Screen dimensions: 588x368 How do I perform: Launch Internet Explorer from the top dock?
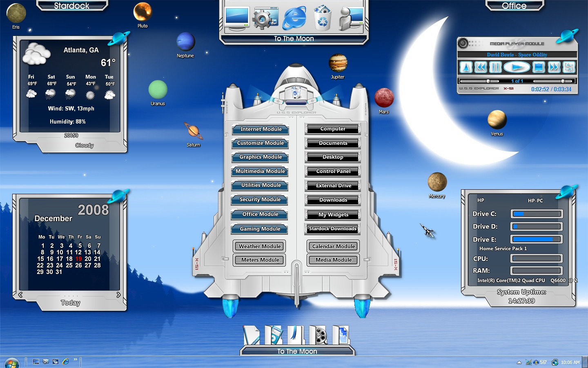click(295, 18)
